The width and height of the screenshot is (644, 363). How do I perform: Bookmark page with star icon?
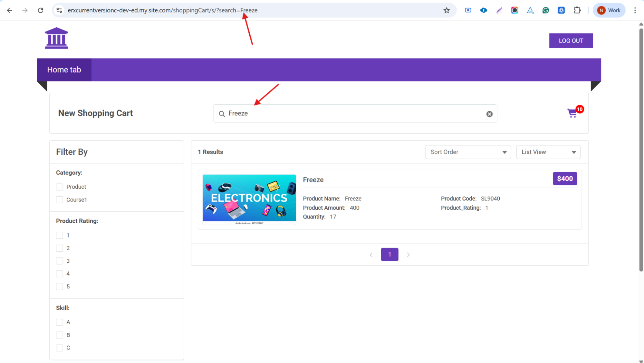(446, 10)
